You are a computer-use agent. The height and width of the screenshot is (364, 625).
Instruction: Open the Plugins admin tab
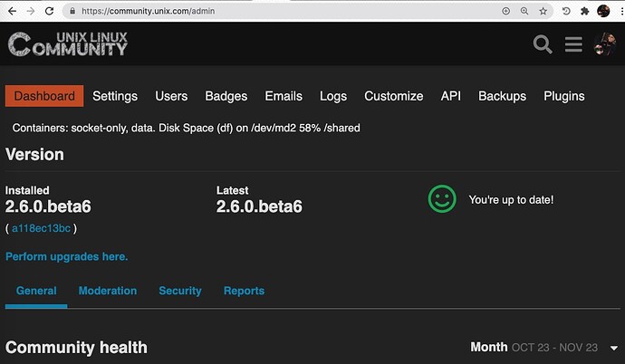pyautogui.click(x=564, y=96)
